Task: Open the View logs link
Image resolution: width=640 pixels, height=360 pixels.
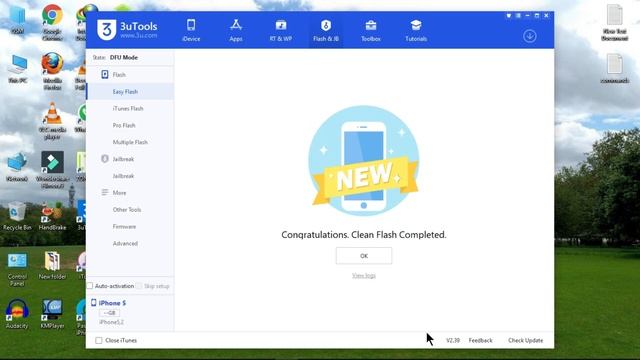Action: point(364,276)
